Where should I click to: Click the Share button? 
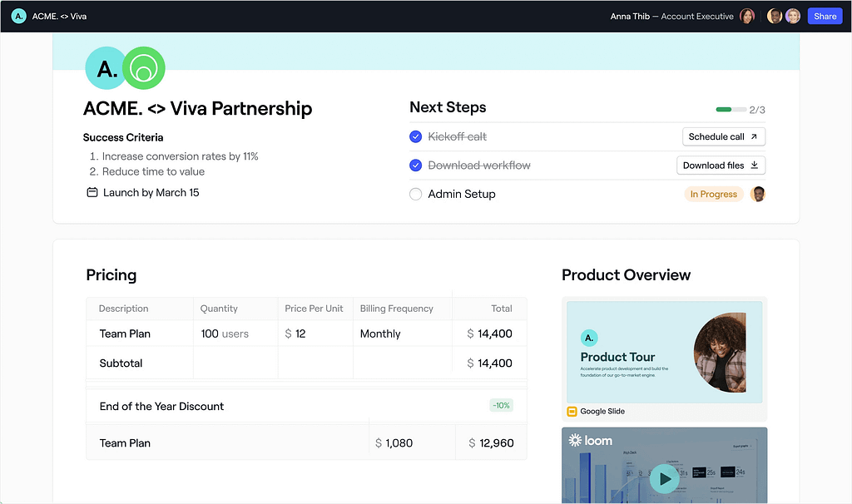pos(825,17)
